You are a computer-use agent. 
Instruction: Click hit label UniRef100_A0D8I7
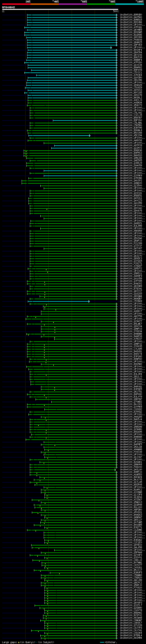[x=131, y=312]
